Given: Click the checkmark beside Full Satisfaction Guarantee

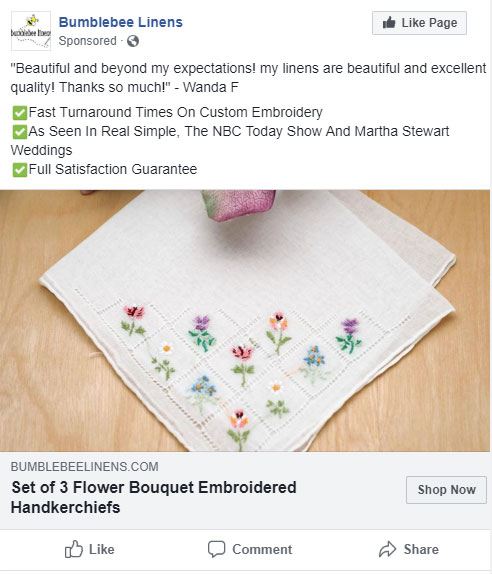Looking at the screenshot, I should 20,170.
